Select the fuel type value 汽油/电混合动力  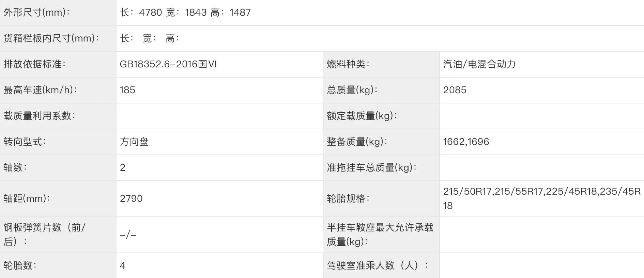coord(479,64)
